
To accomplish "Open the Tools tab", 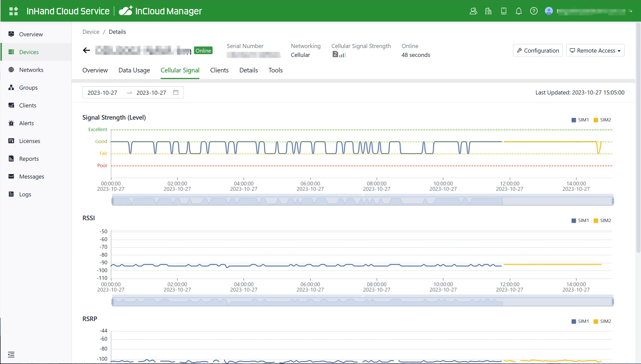I will click(x=275, y=70).
